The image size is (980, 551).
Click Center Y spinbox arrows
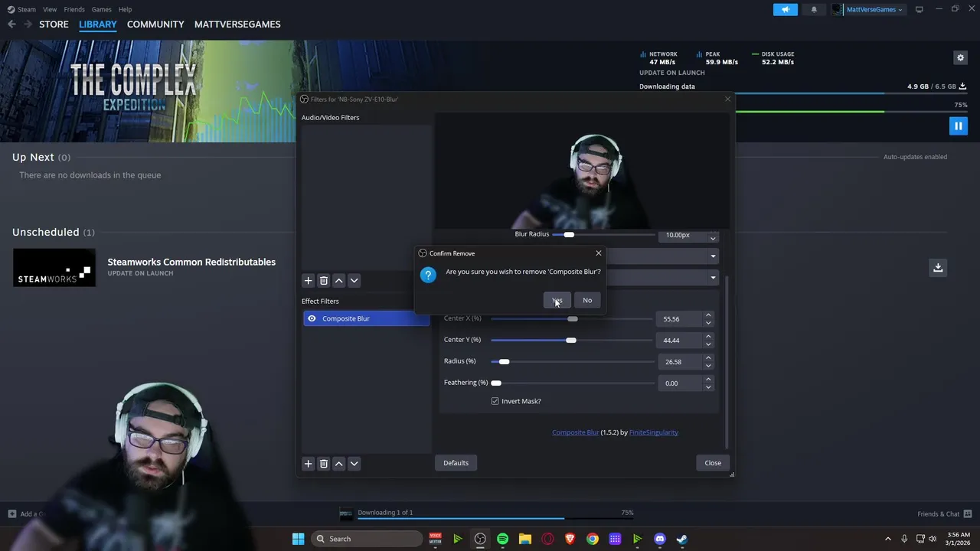point(708,340)
